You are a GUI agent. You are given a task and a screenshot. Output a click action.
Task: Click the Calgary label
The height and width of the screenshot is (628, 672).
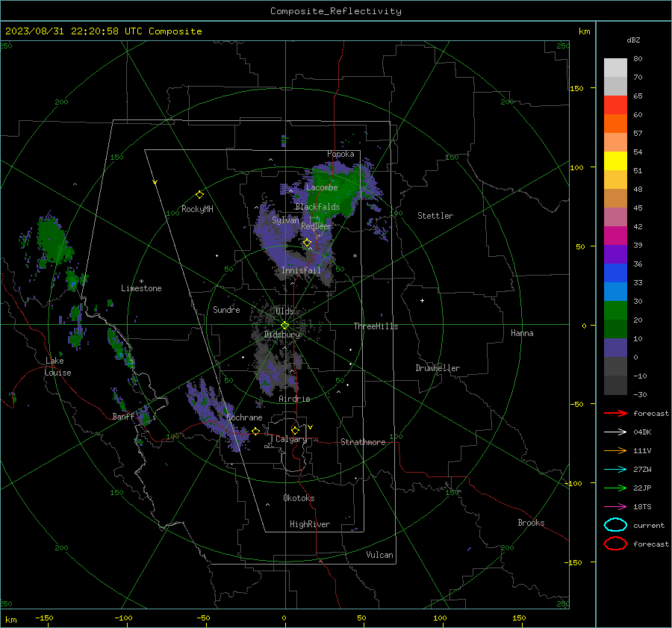coord(291,439)
